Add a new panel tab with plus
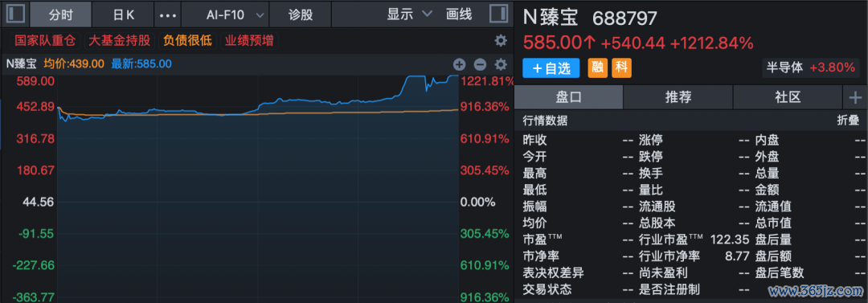Image resolution: width=868 pixels, height=303 pixels. point(855,98)
